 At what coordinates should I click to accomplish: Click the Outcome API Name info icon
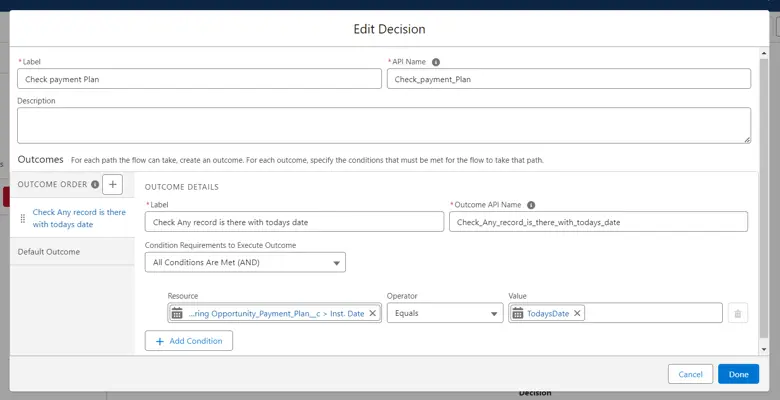531,205
